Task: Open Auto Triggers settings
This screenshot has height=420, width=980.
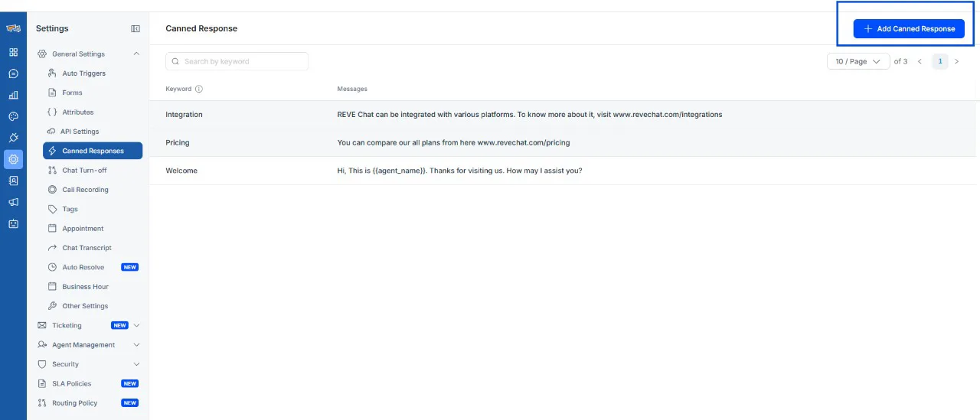Action: click(x=83, y=73)
